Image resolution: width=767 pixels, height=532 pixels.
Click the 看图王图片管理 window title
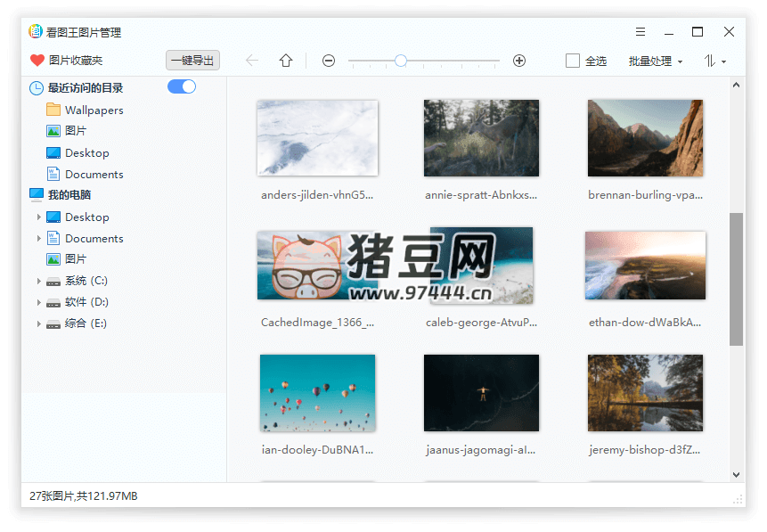pyautogui.click(x=84, y=32)
